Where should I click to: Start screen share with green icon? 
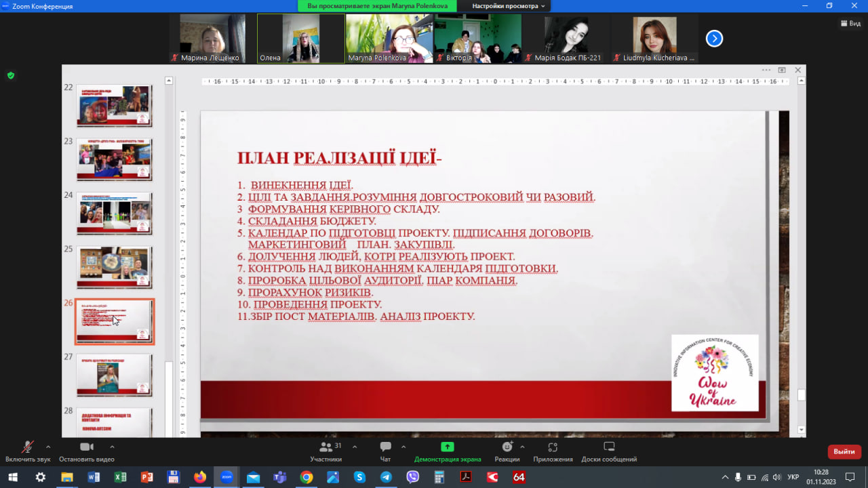coord(448,451)
